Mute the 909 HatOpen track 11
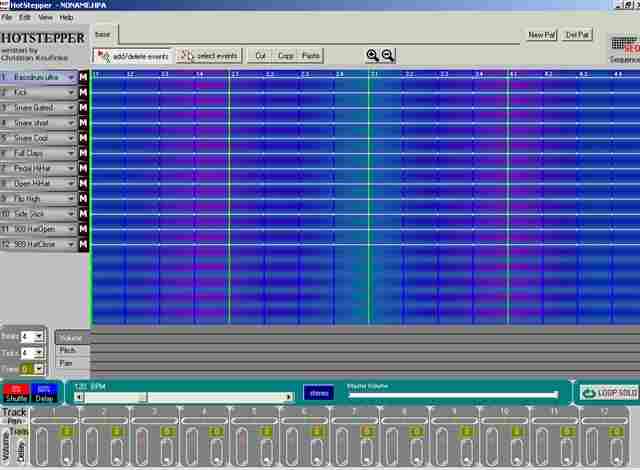 tap(83, 229)
